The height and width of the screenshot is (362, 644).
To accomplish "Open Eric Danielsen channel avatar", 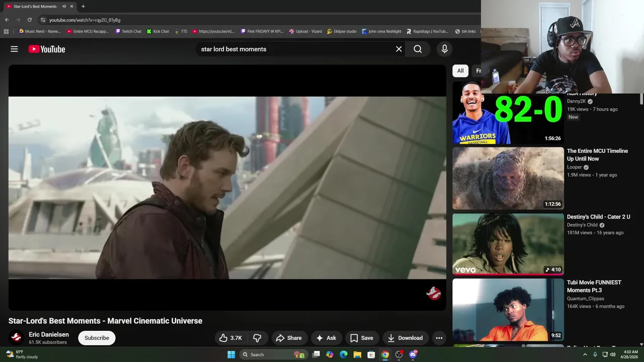I will 16,338.
